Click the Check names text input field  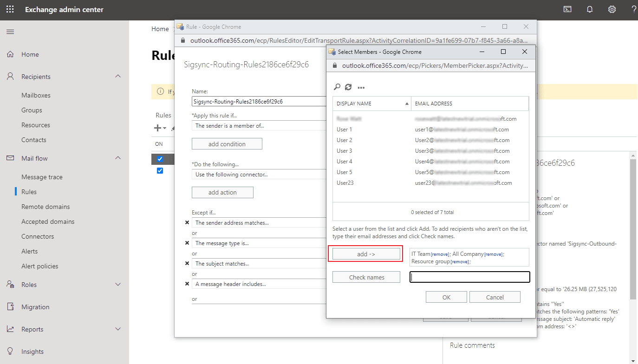point(469,277)
